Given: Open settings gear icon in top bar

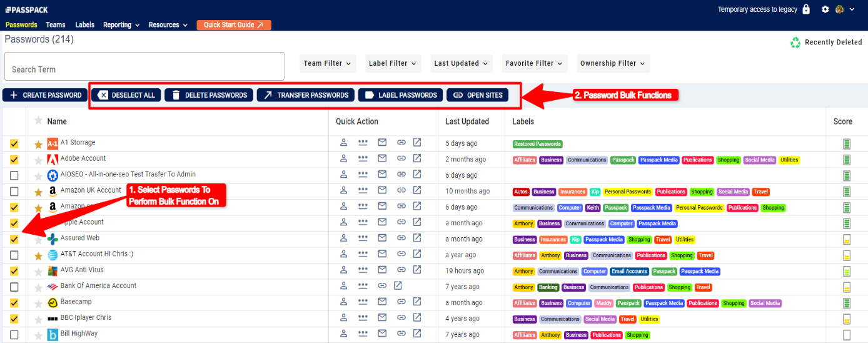Looking at the screenshot, I should click(825, 9).
